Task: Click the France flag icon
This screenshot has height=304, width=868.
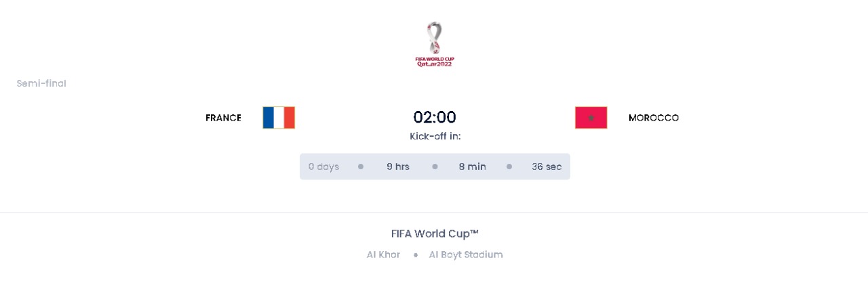Action: pyautogui.click(x=279, y=117)
